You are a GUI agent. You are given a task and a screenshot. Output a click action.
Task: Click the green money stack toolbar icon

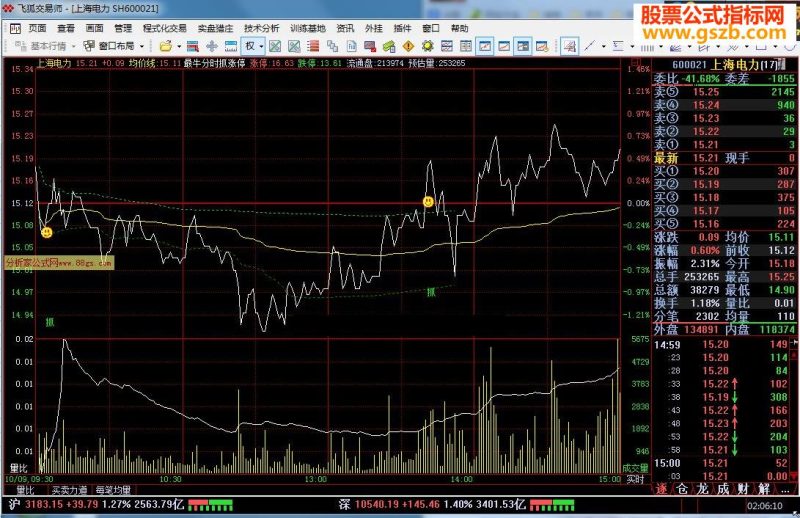click(389, 46)
